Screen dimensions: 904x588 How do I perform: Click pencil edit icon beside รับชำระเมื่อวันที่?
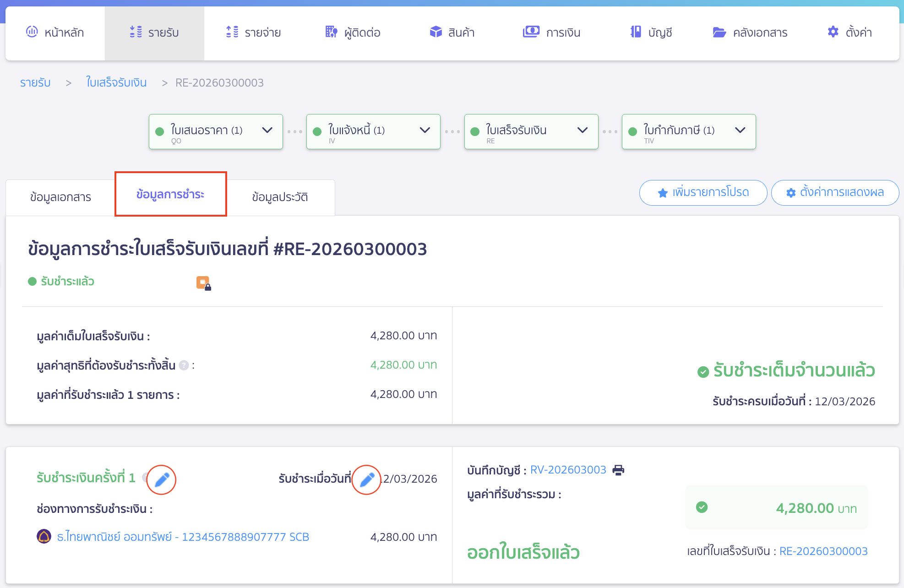click(366, 479)
